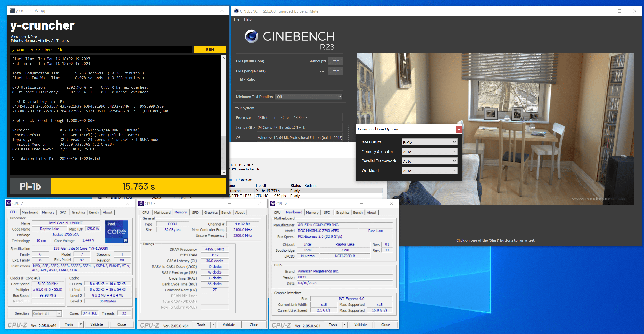Click the BIOS Date value 03/10/2023

(x=345, y=283)
